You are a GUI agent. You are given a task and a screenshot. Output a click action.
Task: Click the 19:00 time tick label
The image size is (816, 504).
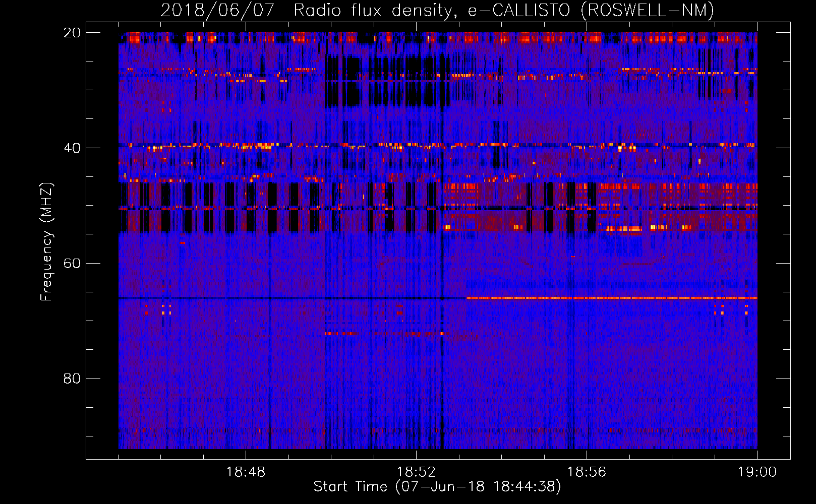tap(757, 472)
